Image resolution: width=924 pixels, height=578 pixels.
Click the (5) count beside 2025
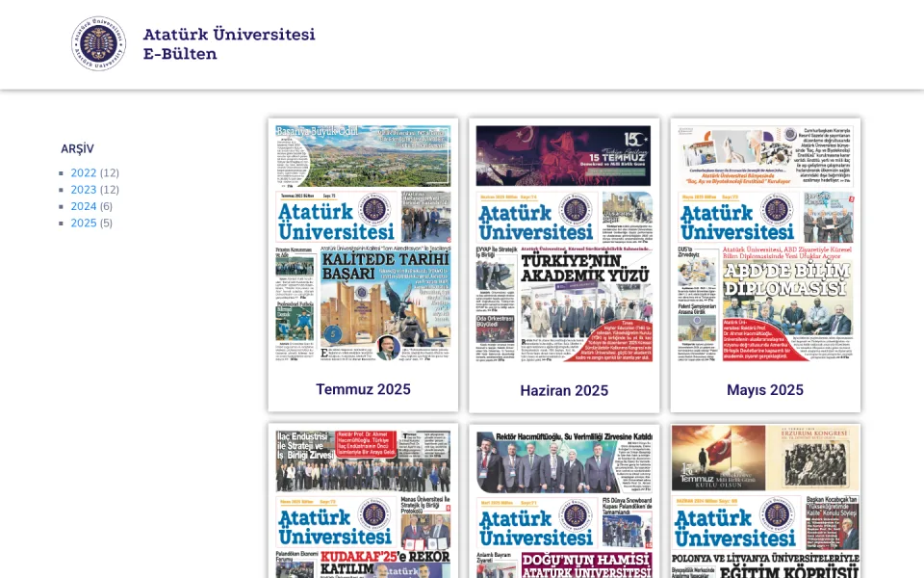click(106, 223)
